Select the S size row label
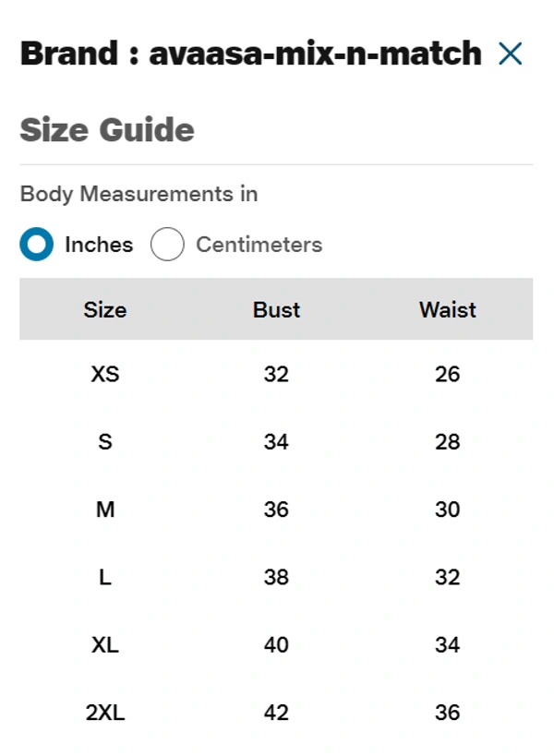 pos(105,442)
